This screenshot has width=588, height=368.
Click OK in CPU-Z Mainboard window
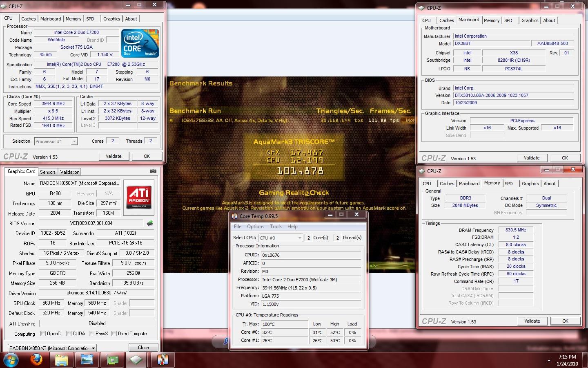[565, 158]
